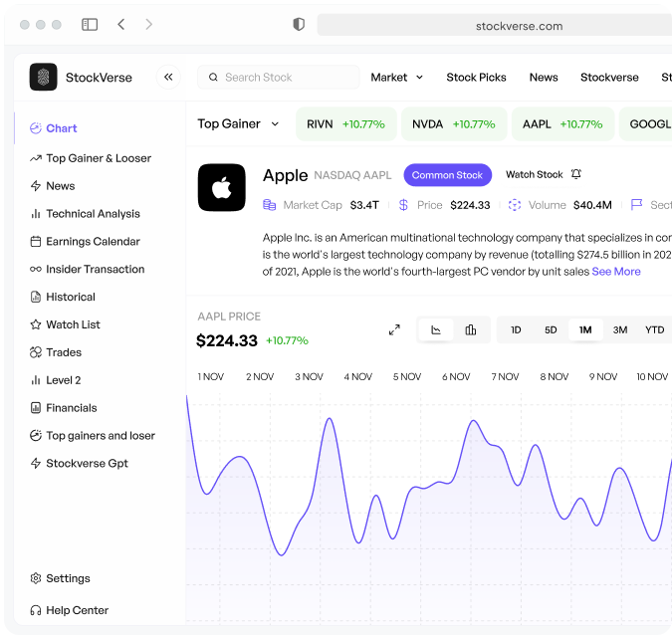
Task: Click the Settings gear icon
Action: pos(36,578)
